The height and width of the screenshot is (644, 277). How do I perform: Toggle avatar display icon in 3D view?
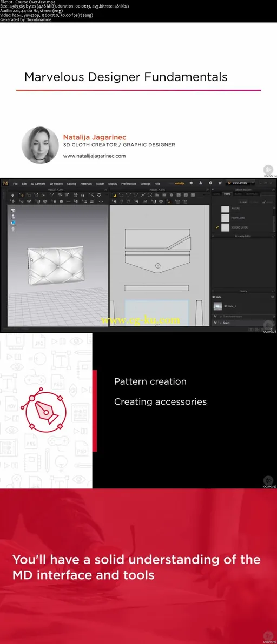click(x=13, y=216)
